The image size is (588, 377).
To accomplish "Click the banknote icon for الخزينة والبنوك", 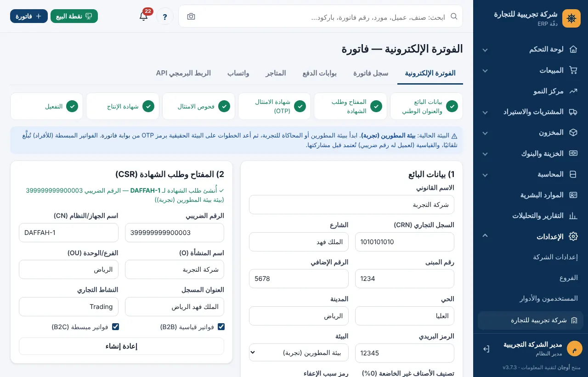I will tap(573, 154).
